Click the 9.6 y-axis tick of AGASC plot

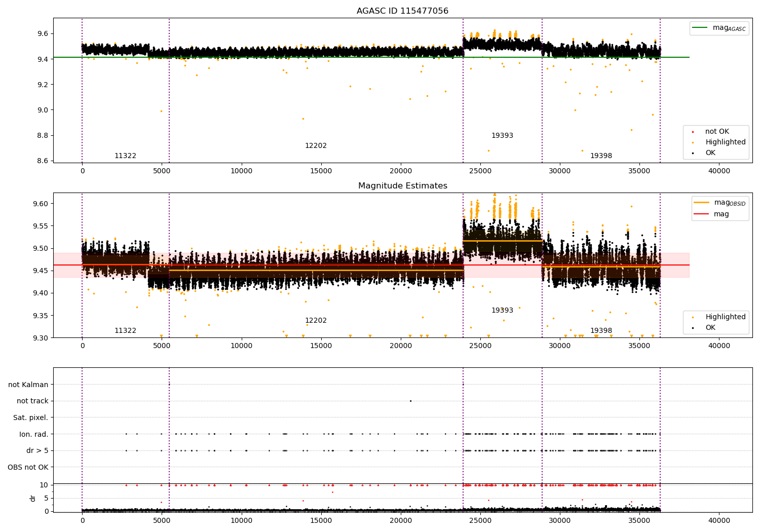click(x=43, y=34)
